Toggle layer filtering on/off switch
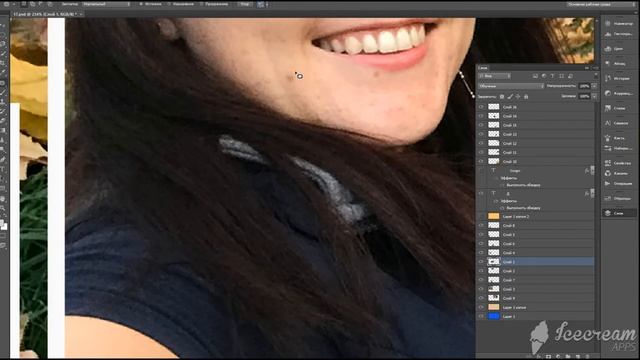Image resolution: width=640 pixels, height=360 pixels. [x=596, y=76]
